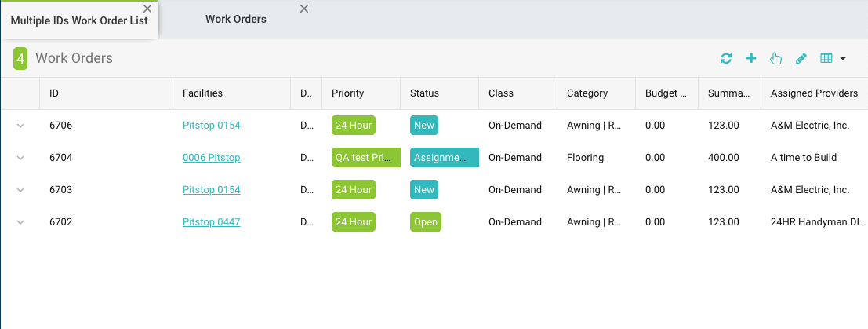Screen dimensions: 868x329
Task: Open the table columns layout dropdown
Action: click(833, 58)
